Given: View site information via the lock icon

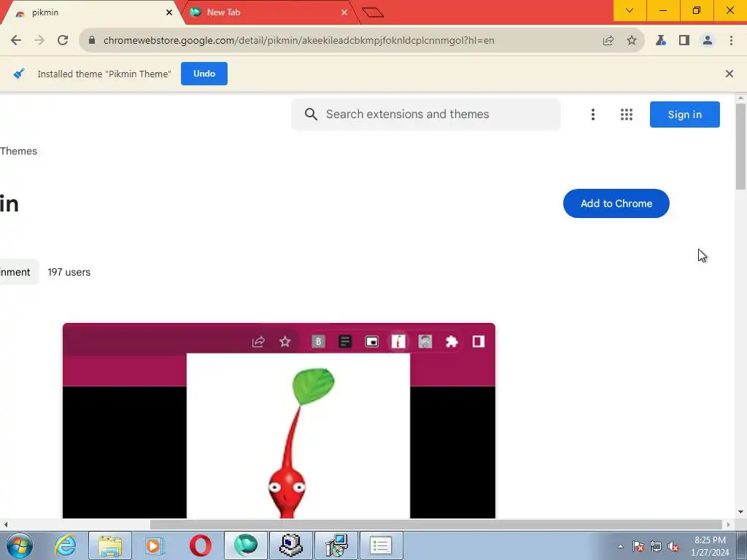Looking at the screenshot, I should pos(92,41).
